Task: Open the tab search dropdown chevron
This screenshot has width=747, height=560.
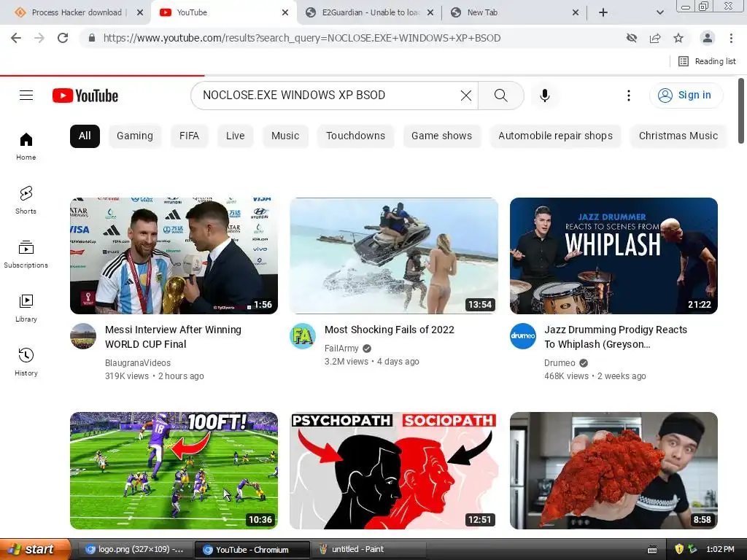Action: [659, 12]
